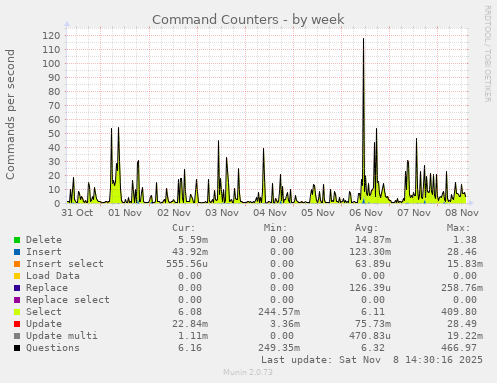Click the Insert max value 28.46
Viewport: 497px width, 383px height.
(462, 252)
